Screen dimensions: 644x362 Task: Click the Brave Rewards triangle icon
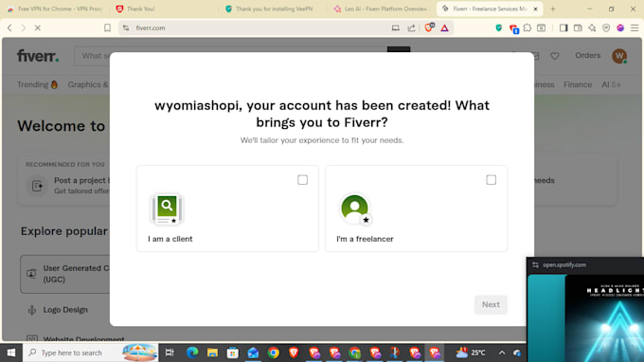tap(444, 27)
